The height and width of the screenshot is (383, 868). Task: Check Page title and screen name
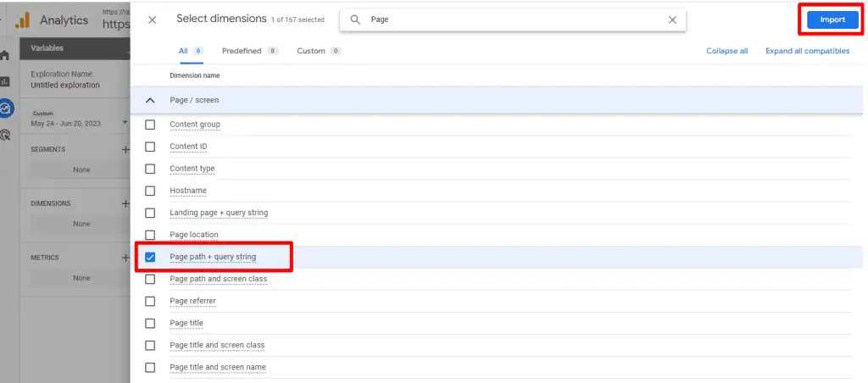click(x=150, y=368)
